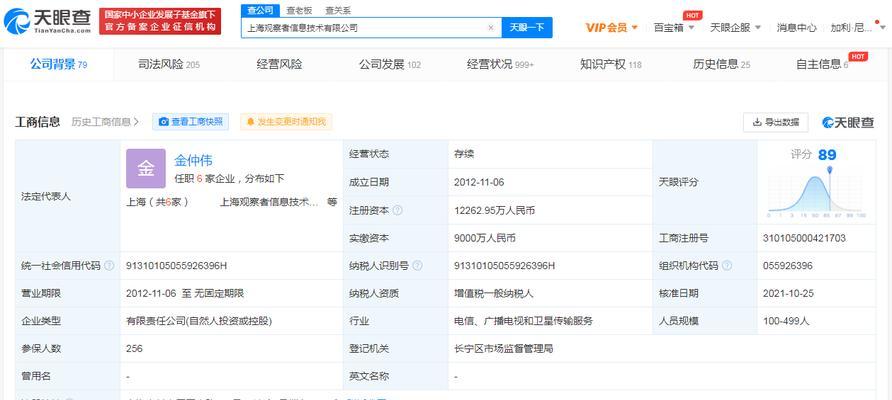Viewport: 892px width, 400px height.
Task: Open the 消息中心 link
Action: (796, 27)
